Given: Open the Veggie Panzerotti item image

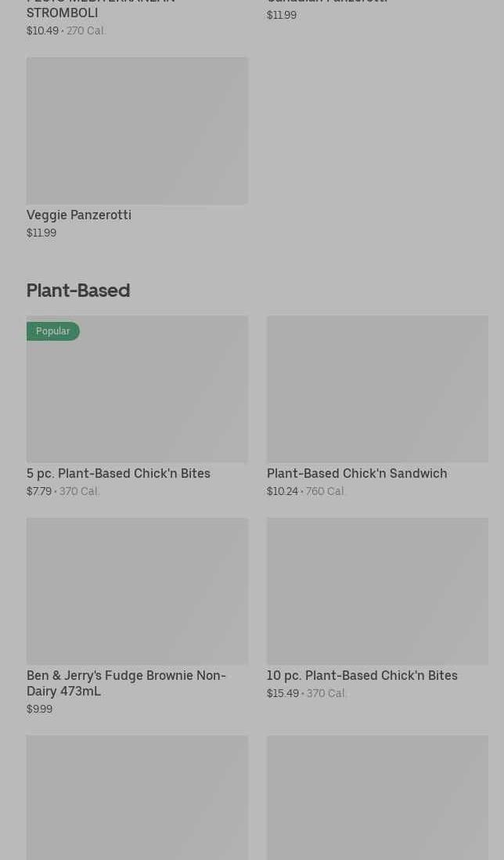Looking at the screenshot, I should (x=137, y=130).
